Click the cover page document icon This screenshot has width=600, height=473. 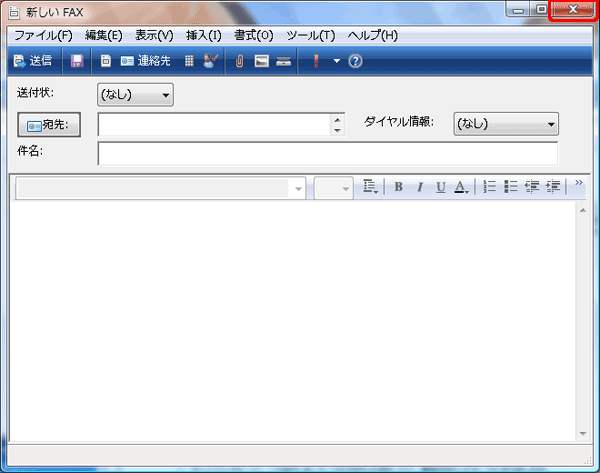106,61
